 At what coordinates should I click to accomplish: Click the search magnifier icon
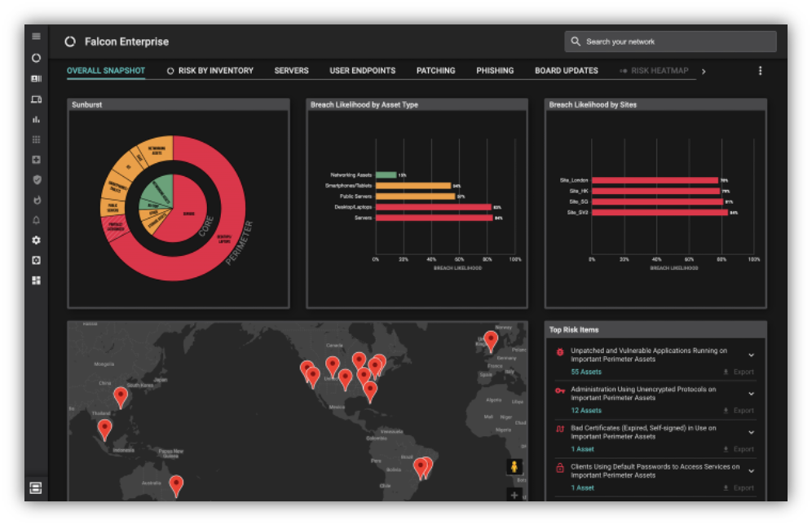point(576,42)
